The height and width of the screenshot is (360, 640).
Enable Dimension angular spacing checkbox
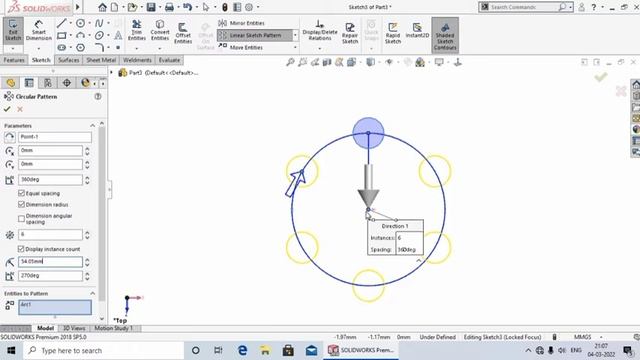[21, 219]
